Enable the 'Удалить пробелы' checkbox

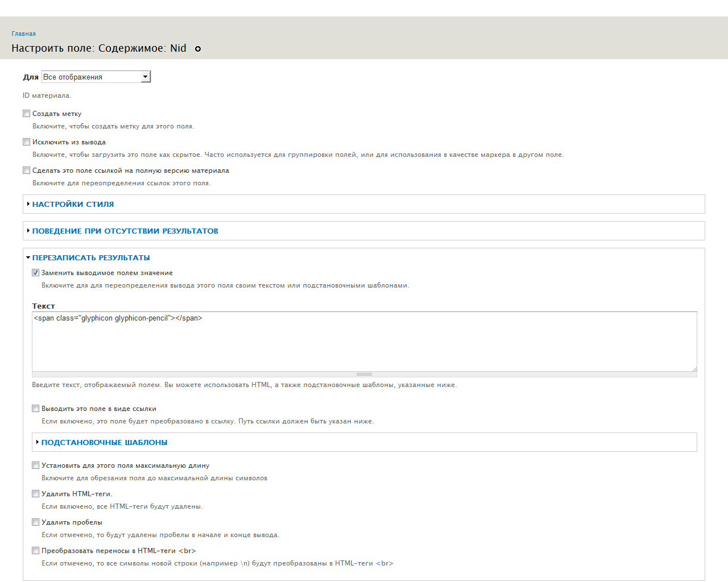(x=35, y=522)
